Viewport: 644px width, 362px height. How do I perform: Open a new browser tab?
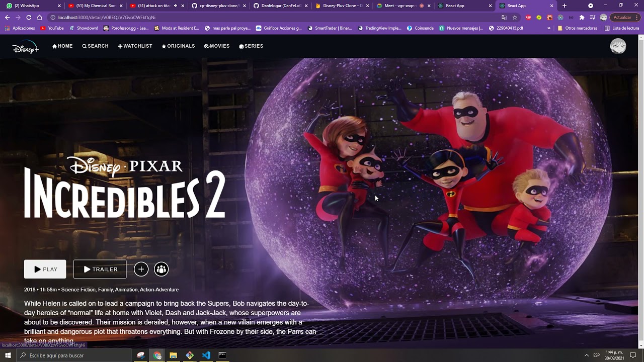click(565, 6)
